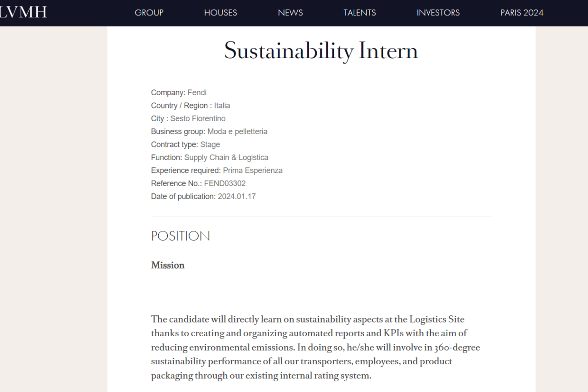Open the HOUSES menu
Image resolution: width=588 pixels, height=392 pixels.
pyautogui.click(x=220, y=13)
